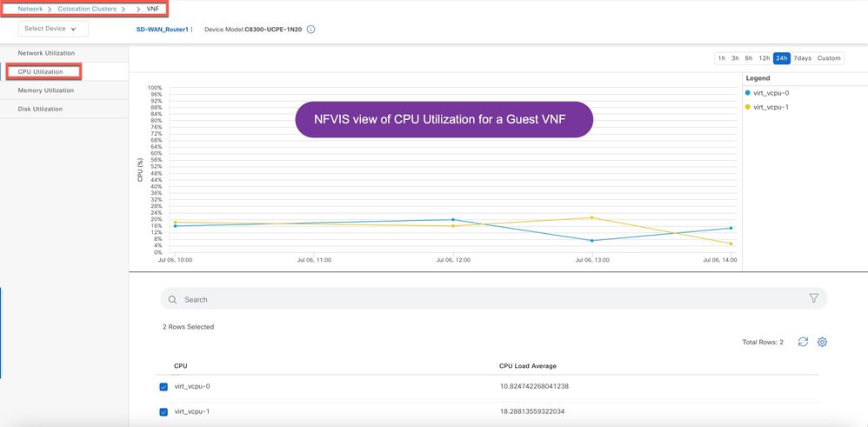The width and height of the screenshot is (868, 427).
Task: Open table settings gear icon
Action: (x=822, y=342)
